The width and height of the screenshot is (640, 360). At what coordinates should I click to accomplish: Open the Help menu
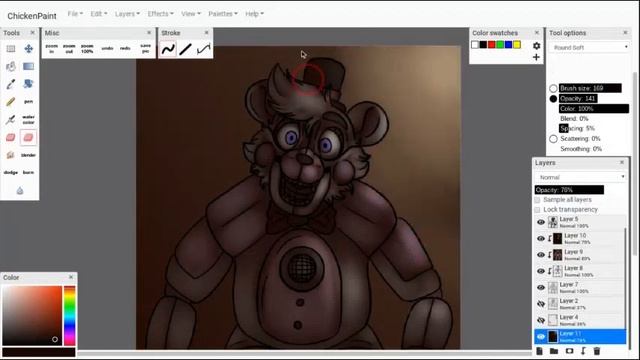click(x=254, y=14)
